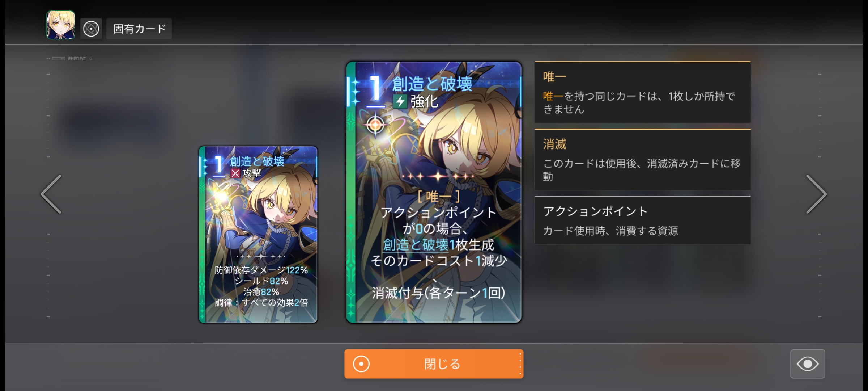Click the circular orbit icon beside avatar
The width and height of the screenshot is (868, 391).
[91, 29]
